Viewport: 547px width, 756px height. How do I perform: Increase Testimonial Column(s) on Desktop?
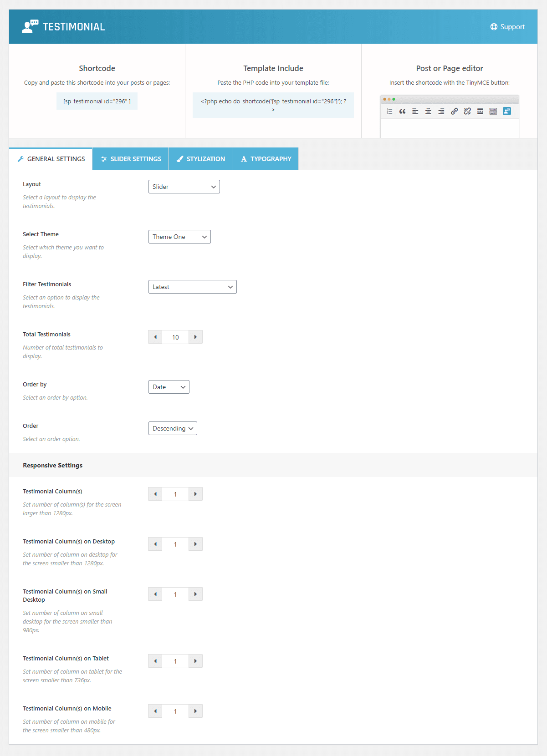click(195, 544)
